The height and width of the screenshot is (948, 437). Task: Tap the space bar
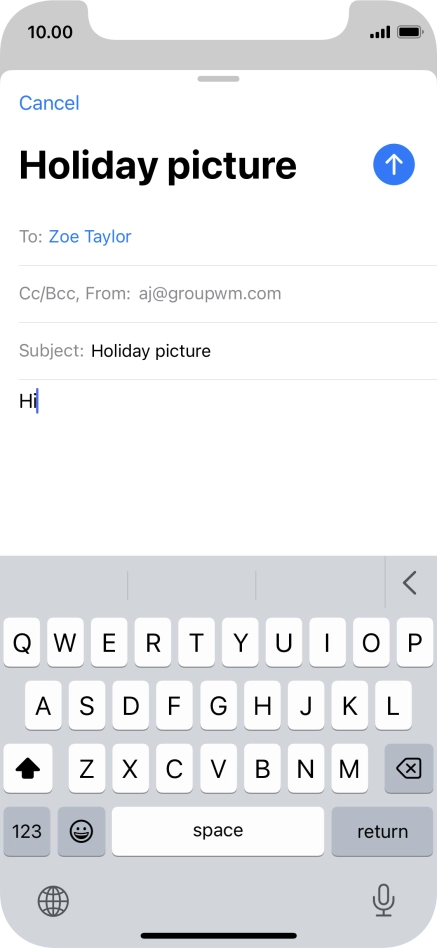[x=218, y=831]
